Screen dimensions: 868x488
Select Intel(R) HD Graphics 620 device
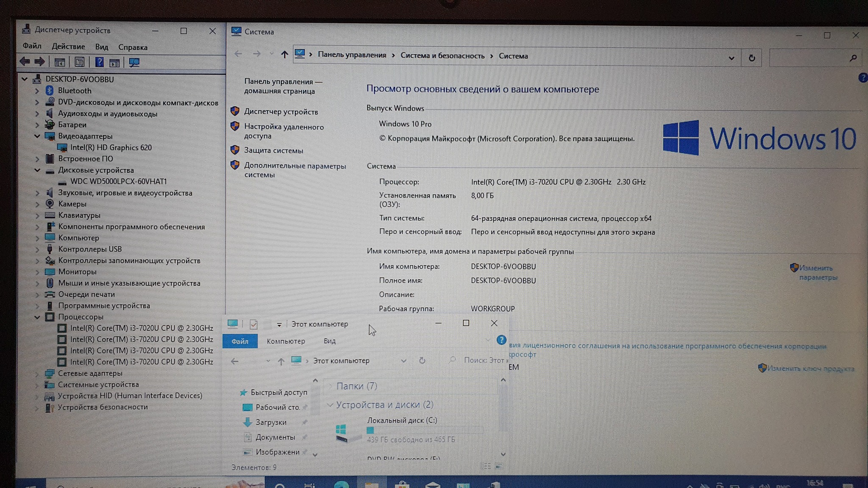(111, 147)
